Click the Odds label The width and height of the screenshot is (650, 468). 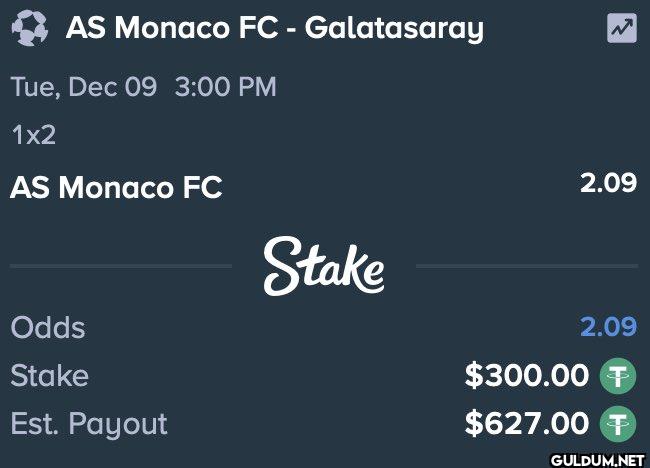[x=48, y=327]
